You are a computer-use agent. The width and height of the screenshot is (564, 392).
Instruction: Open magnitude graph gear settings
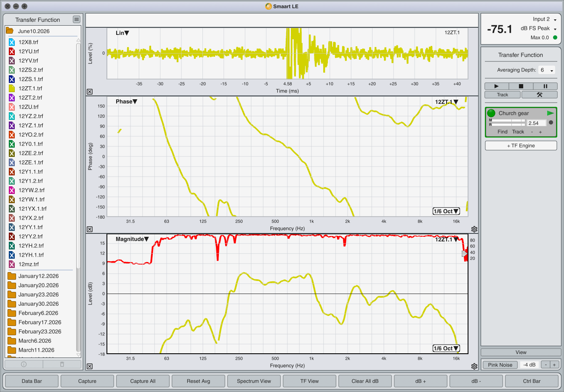click(474, 366)
